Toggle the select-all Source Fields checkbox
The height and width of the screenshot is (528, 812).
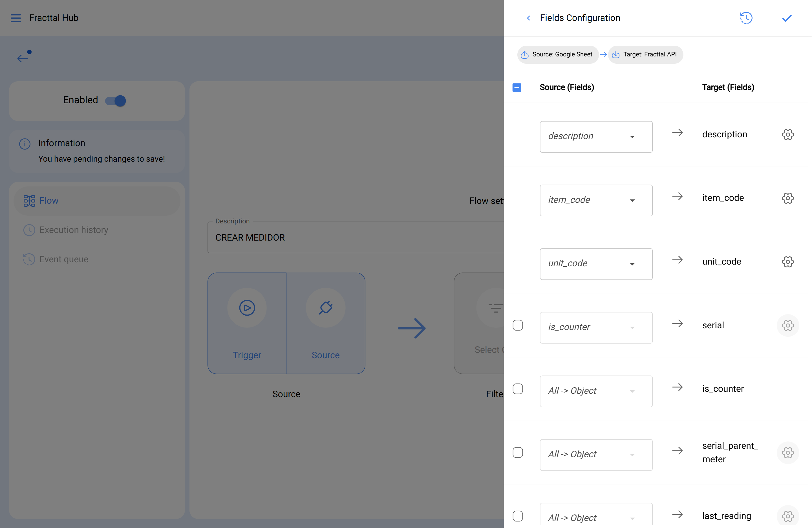pyautogui.click(x=517, y=87)
